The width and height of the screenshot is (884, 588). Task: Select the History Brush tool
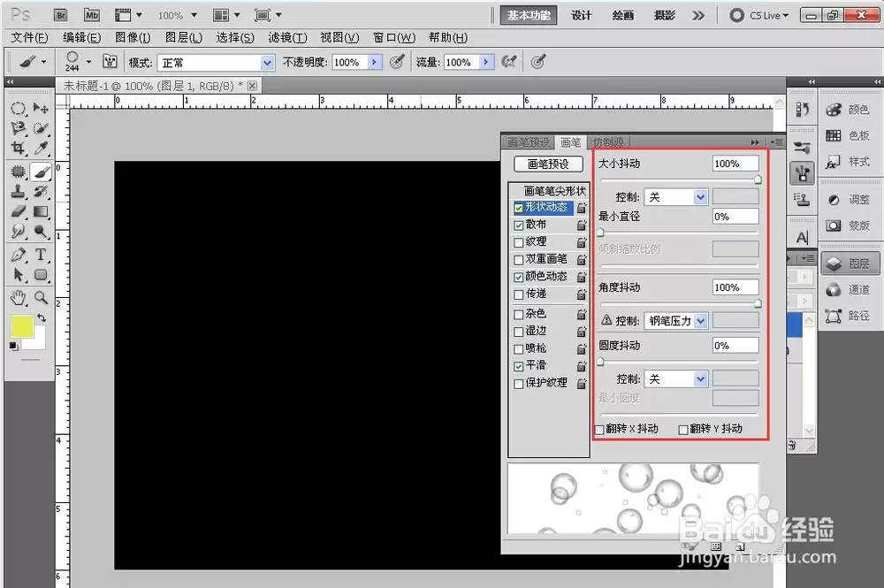41,192
